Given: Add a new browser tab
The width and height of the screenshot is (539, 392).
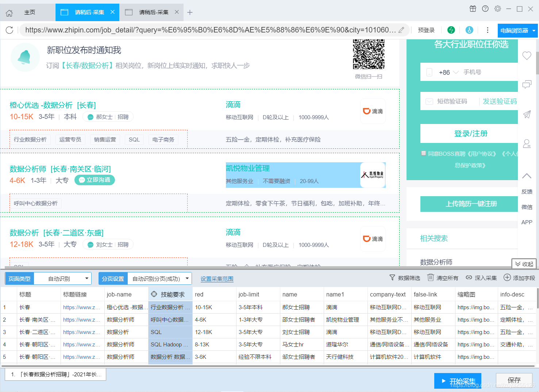Looking at the screenshot, I should coord(190,12).
